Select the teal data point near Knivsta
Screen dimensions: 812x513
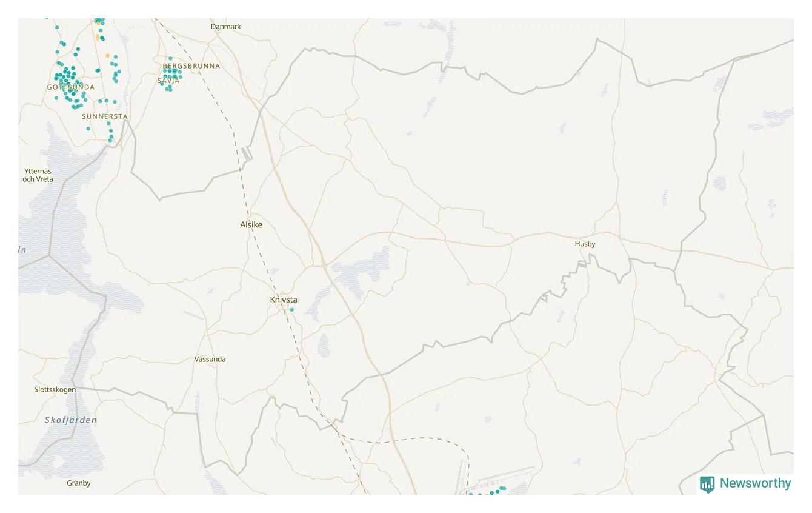(291, 310)
